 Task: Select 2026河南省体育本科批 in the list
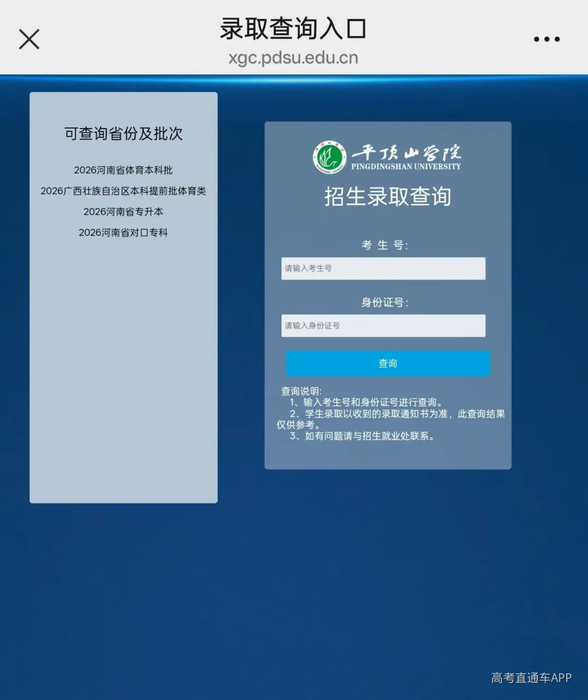point(123,170)
